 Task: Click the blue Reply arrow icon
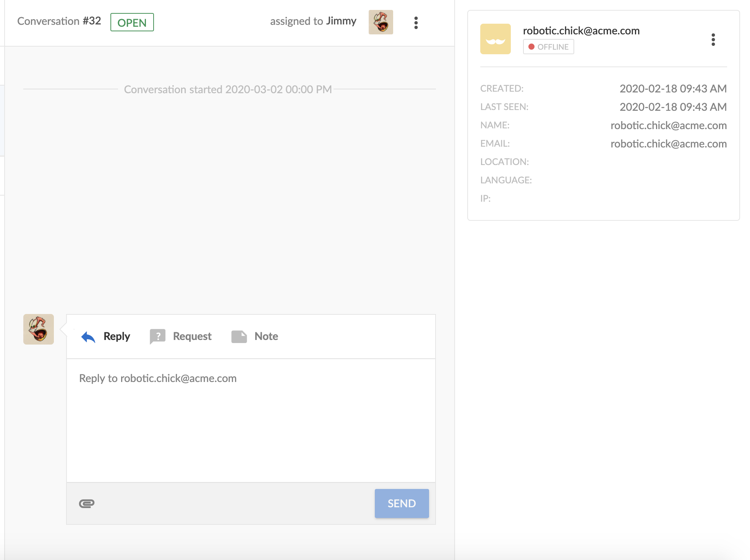(88, 337)
